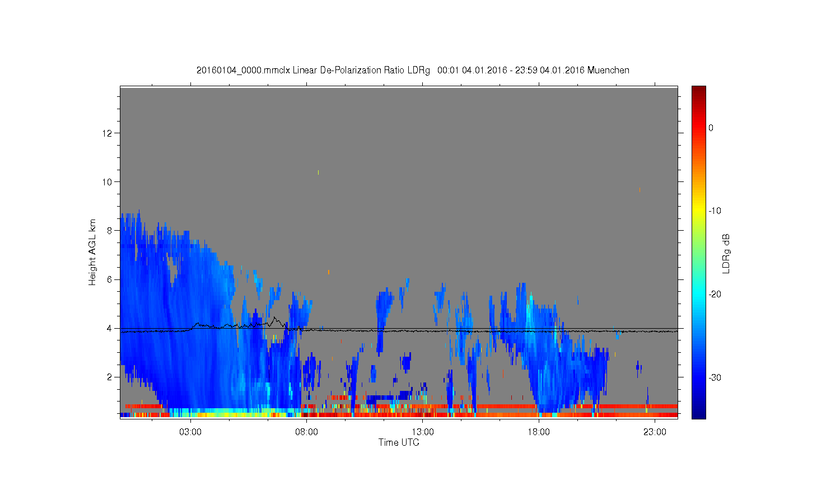
Task: Select the "18:00" time tick label
Action: click(x=539, y=432)
